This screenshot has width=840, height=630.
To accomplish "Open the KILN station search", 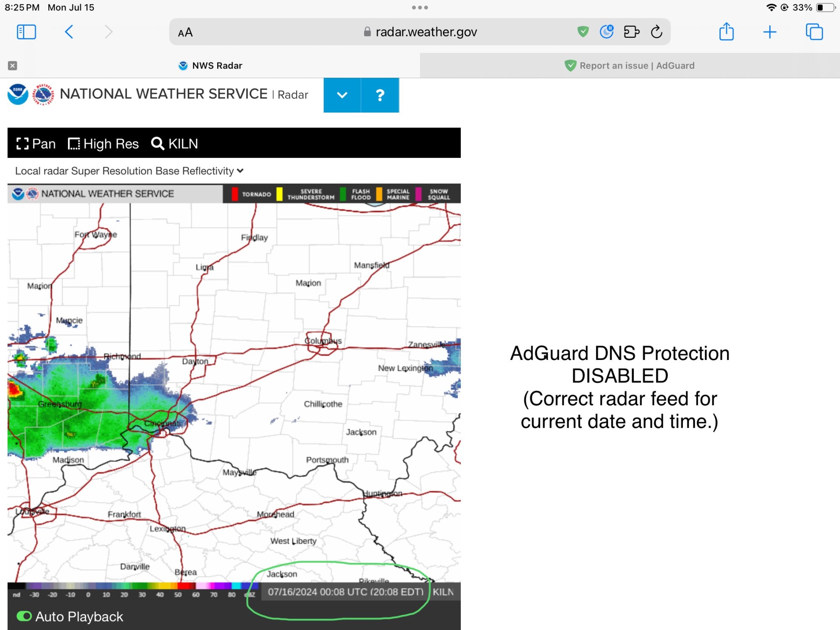I will [174, 144].
